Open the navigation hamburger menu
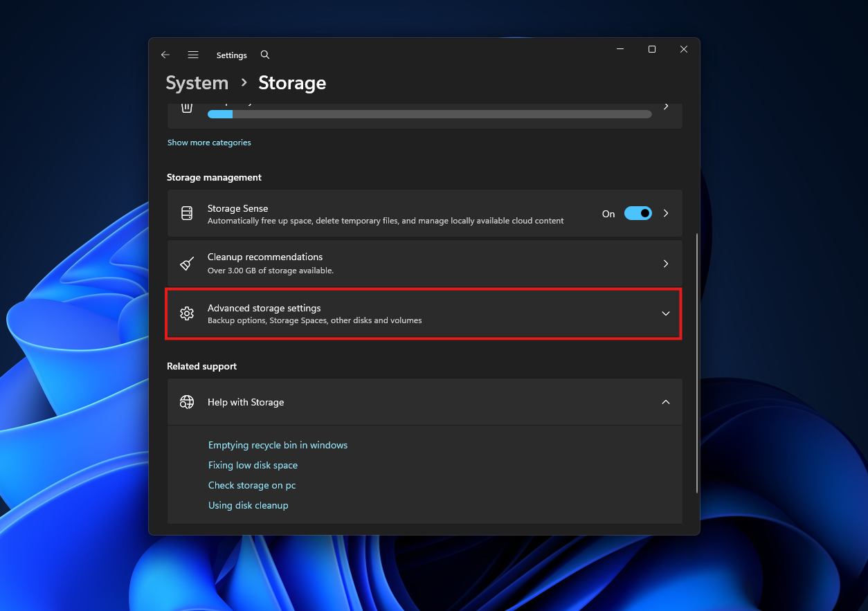868x611 pixels. [x=192, y=54]
